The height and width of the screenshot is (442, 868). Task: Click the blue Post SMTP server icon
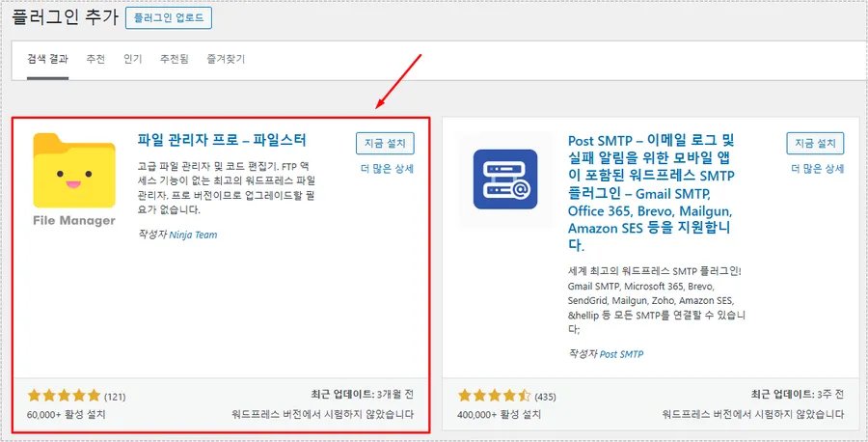[x=505, y=180]
